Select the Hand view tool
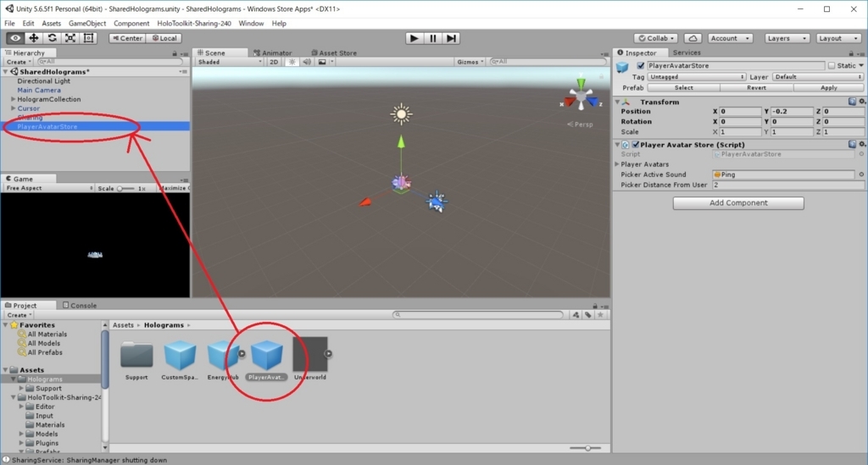The width and height of the screenshot is (868, 465). coord(15,38)
